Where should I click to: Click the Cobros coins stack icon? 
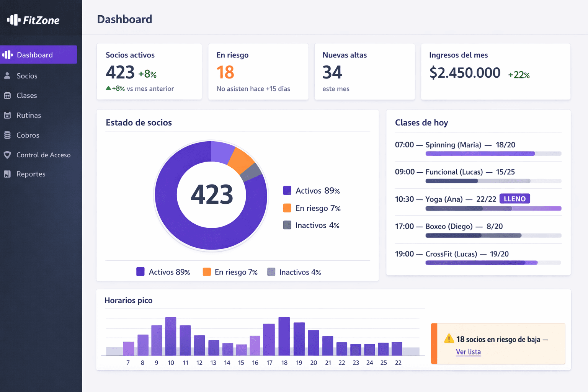pyautogui.click(x=7, y=135)
